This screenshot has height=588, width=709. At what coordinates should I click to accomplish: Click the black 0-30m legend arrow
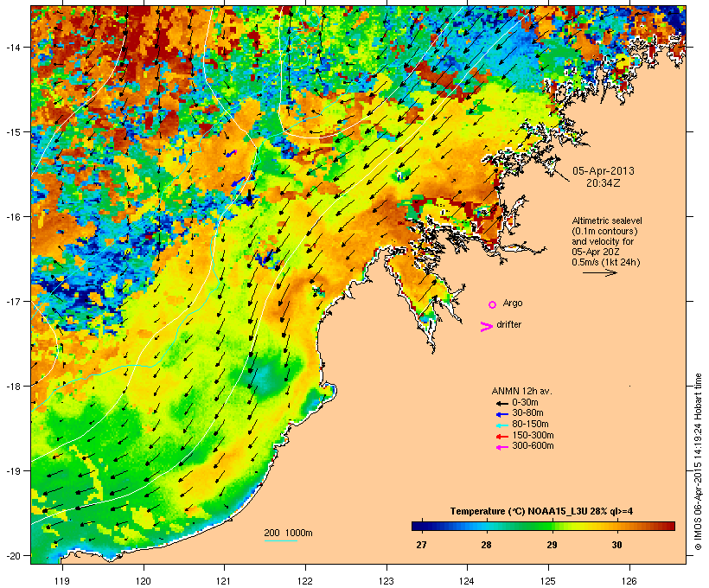point(502,403)
